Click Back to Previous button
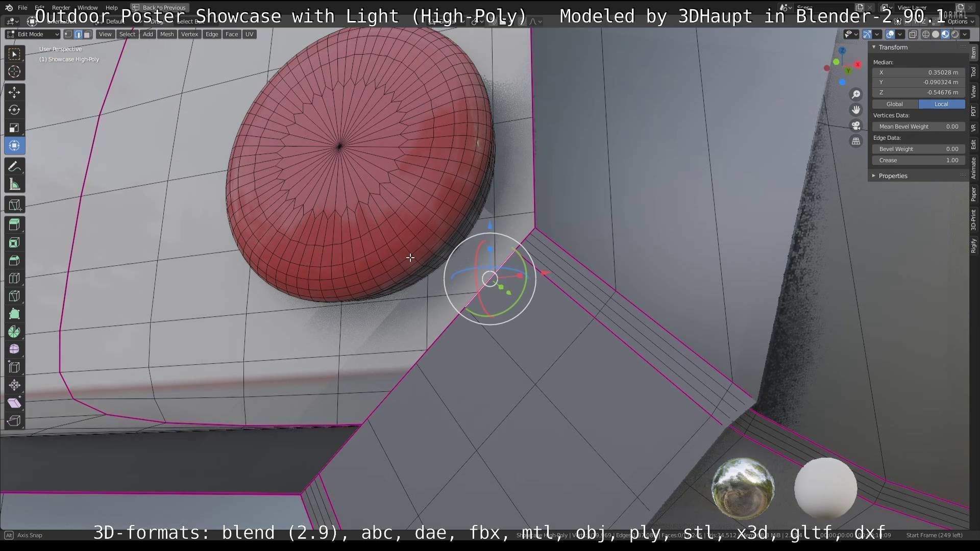The width and height of the screenshot is (980, 551). coord(159,8)
